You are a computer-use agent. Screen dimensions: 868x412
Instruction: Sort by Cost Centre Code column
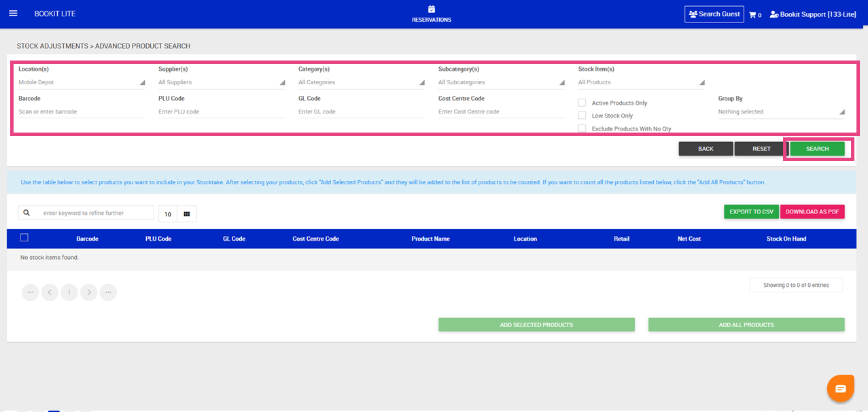(315, 239)
